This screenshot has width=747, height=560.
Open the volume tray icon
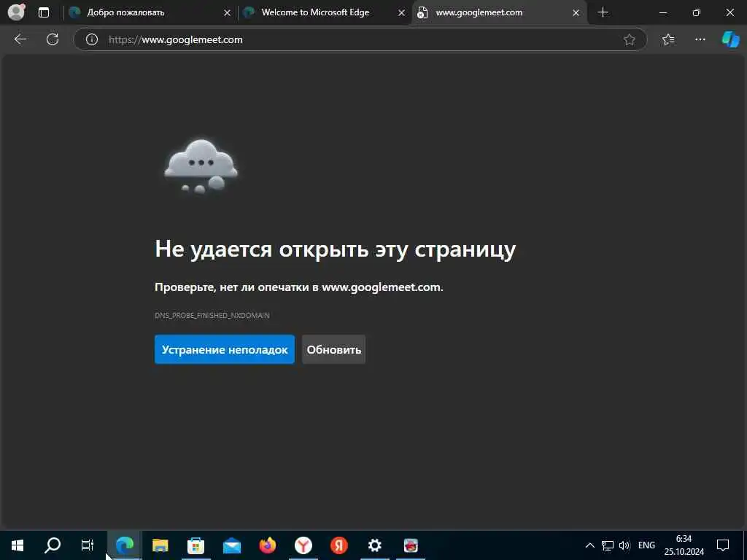[x=624, y=545]
